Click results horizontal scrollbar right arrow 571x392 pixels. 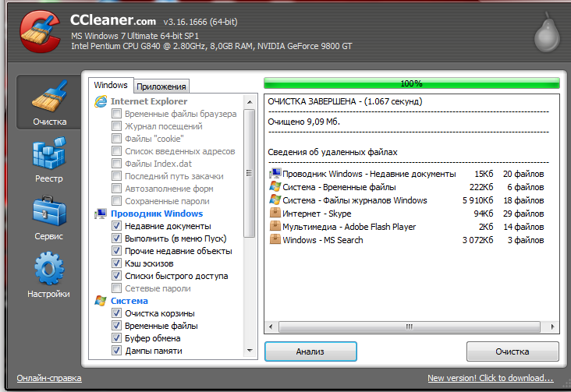[553, 327]
